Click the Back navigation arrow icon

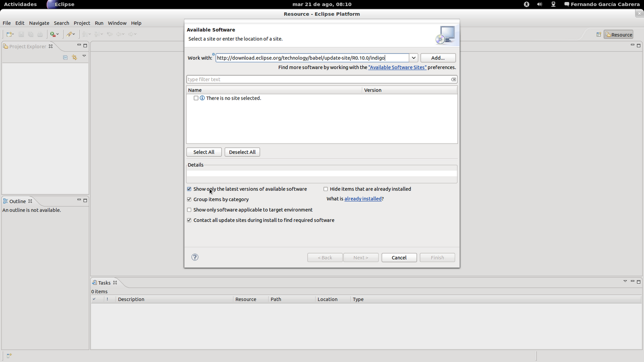coord(119,34)
